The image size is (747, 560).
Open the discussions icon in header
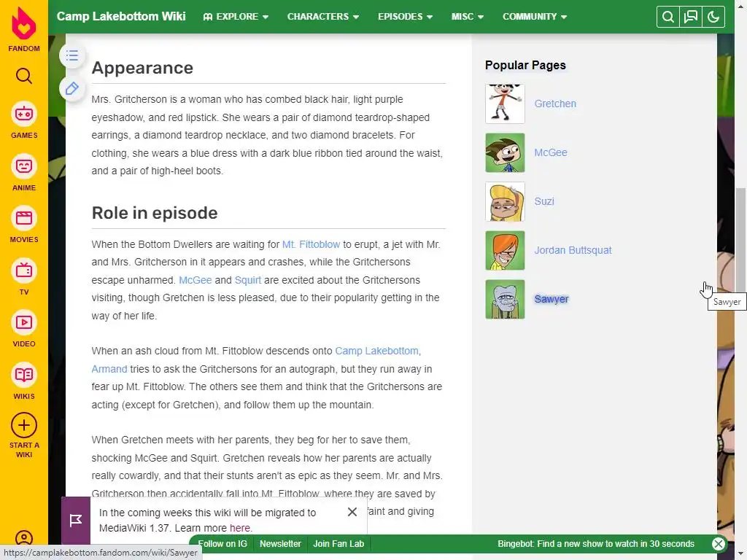click(690, 17)
